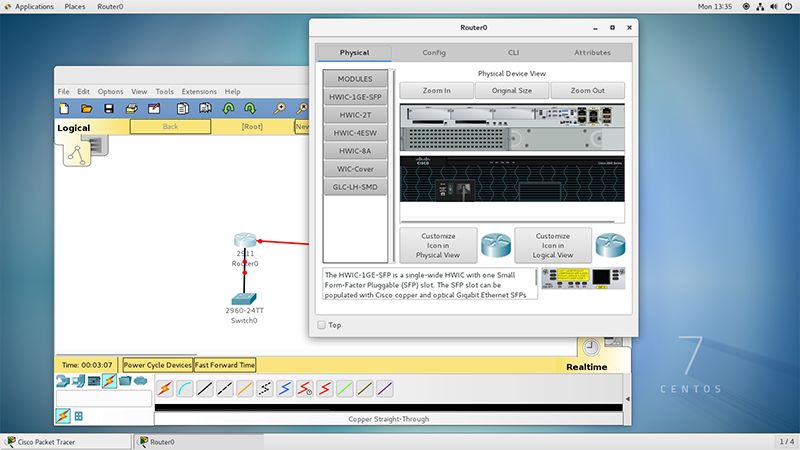800x450 pixels.
Task: Choose the red Serial DTE cable
Action: (x=324, y=389)
